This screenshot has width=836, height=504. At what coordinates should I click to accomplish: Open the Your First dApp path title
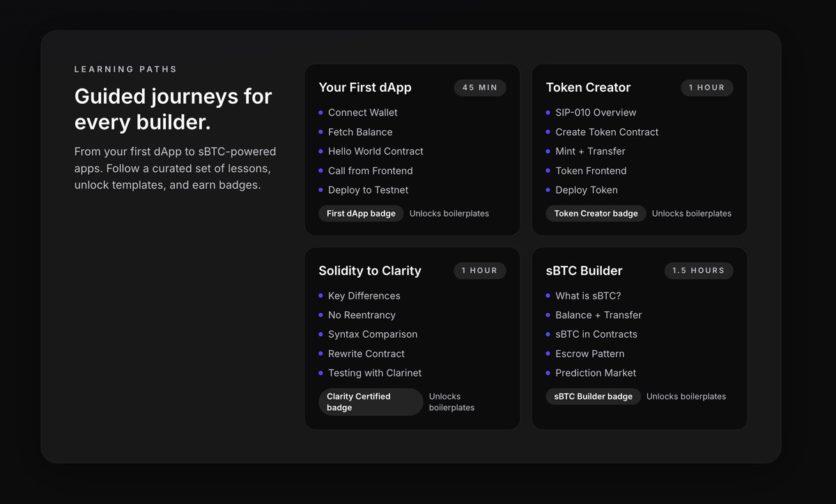[365, 87]
